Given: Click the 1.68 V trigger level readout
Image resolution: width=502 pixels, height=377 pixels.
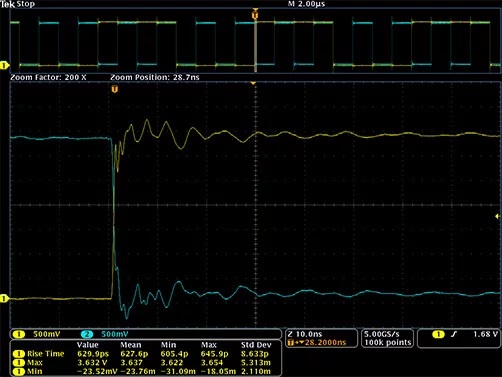Looking at the screenshot, I should [x=485, y=334].
